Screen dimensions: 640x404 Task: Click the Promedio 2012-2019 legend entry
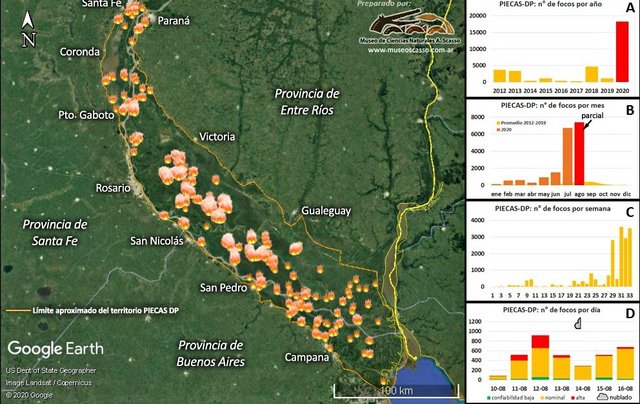[x=521, y=123]
